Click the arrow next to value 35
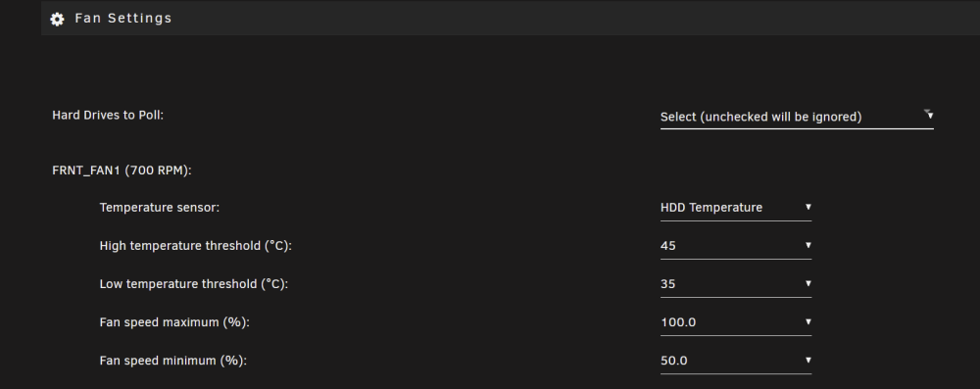This screenshot has height=389, width=980. tap(808, 283)
